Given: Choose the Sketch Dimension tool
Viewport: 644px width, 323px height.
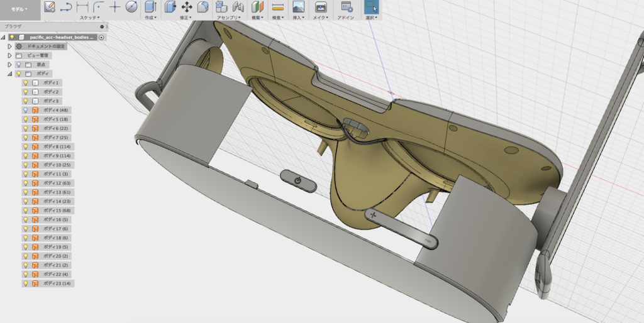Looking at the screenshot, I should click(82, 6).
